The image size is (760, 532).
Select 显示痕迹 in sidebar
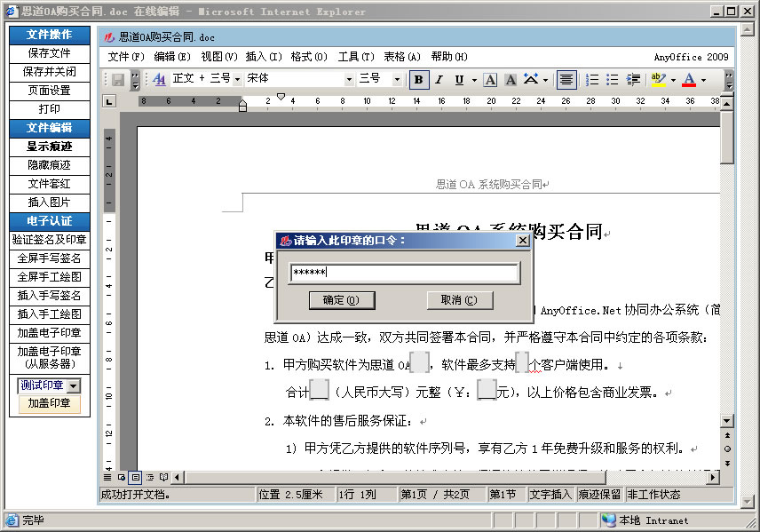(x=50, y=147)
